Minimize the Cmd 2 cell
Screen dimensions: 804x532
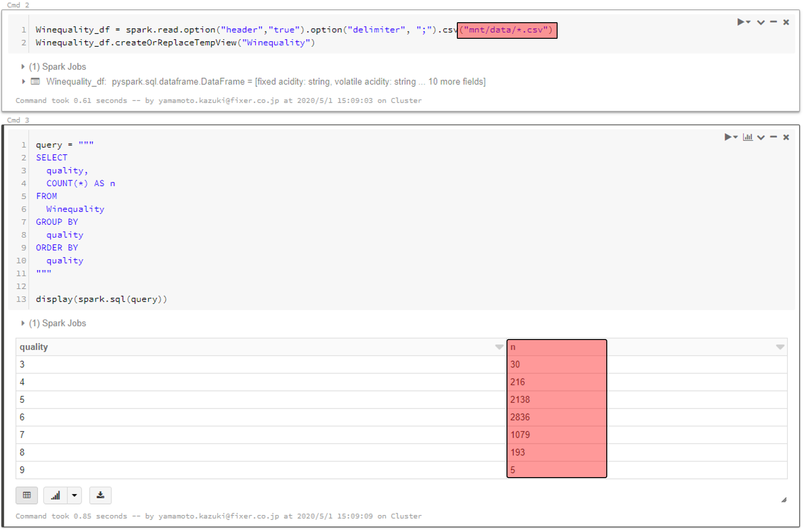(x=774, y=22)
